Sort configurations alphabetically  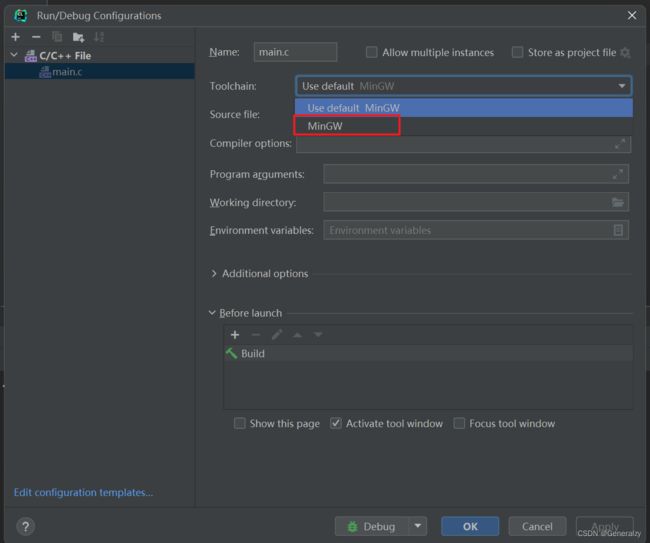pyautogui.click(x=99, y=37)
